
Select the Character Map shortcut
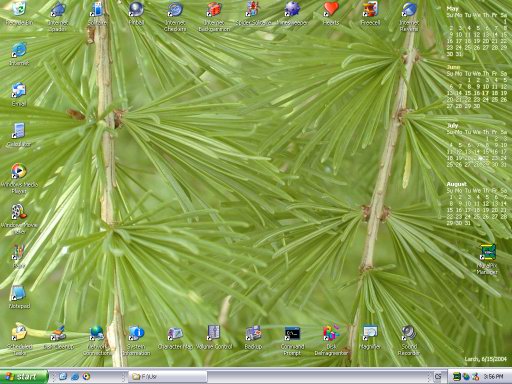pos(175,337)
